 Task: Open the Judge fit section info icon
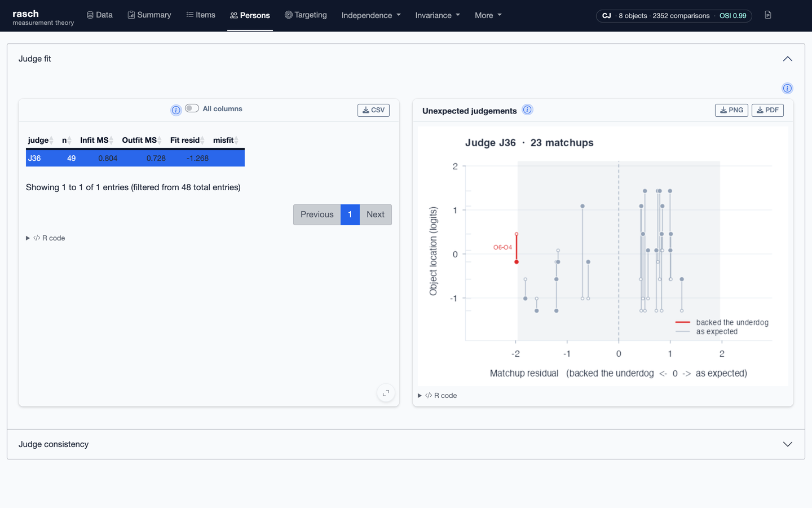pos(787,88)
